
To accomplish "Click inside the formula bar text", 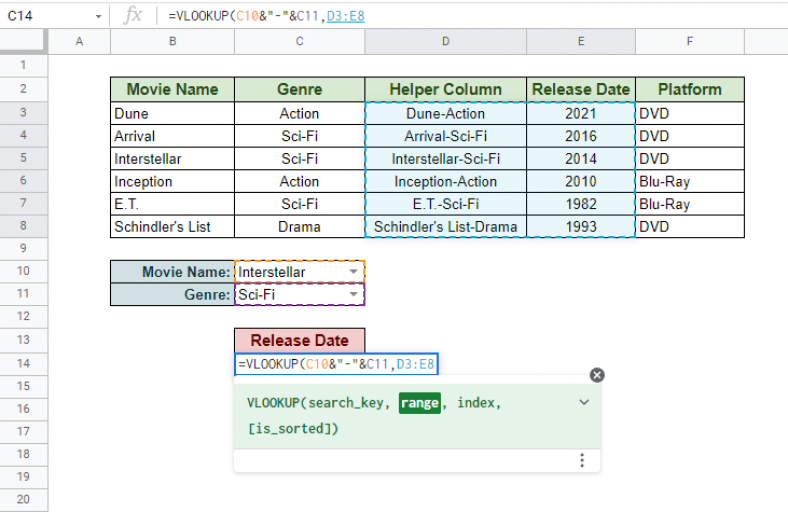I will coord(266,16).
